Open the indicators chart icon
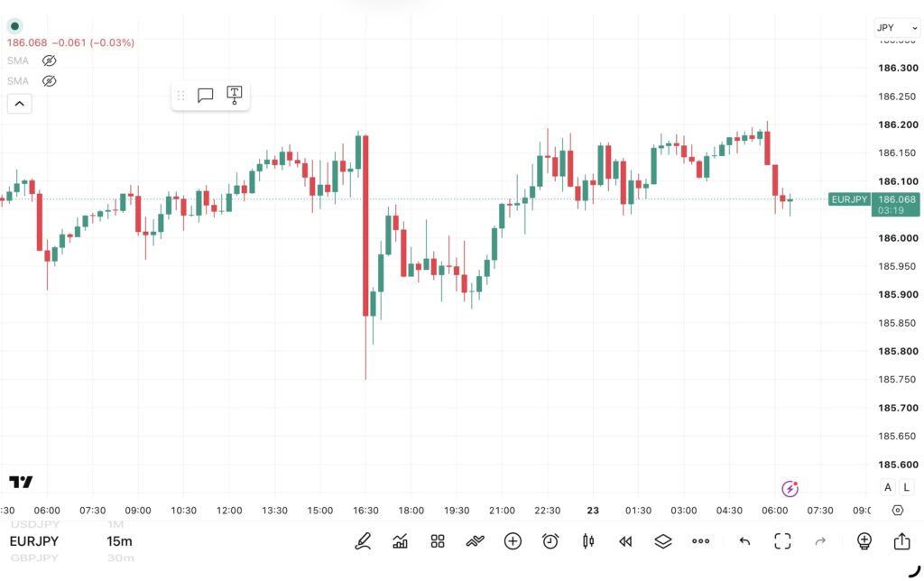The height and width of the screenshot is (581, 924). click(x=400, y=541)
